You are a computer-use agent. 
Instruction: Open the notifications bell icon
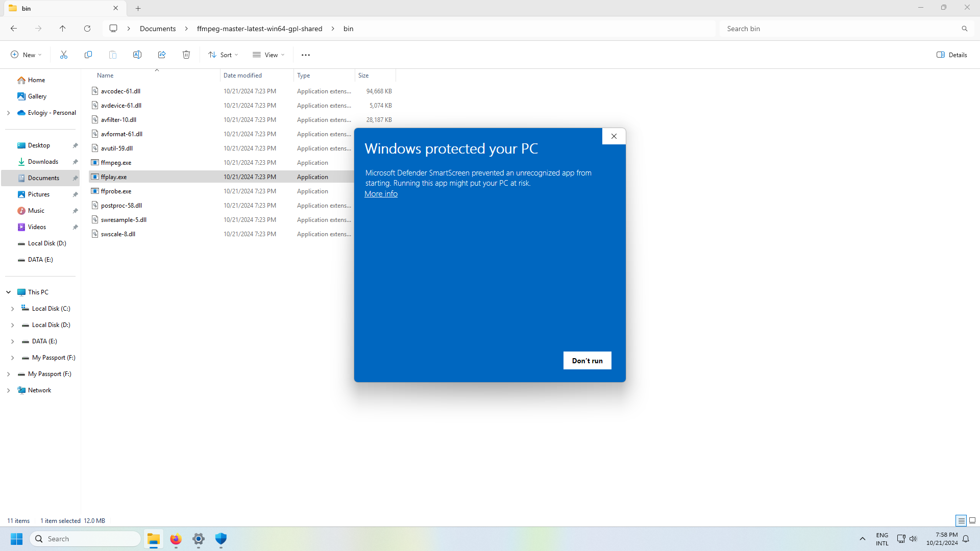966,539
